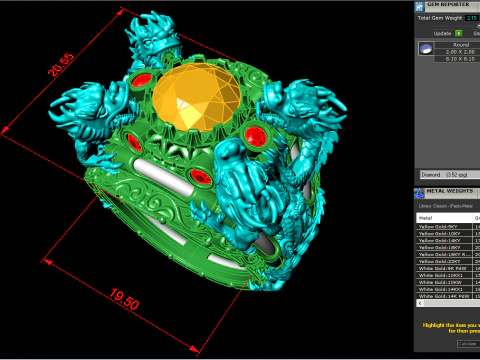This screenshot has height=360, width=480.
Task: Click the green Update arrow button
Action: pyautogui.click(x=459, y=33)
